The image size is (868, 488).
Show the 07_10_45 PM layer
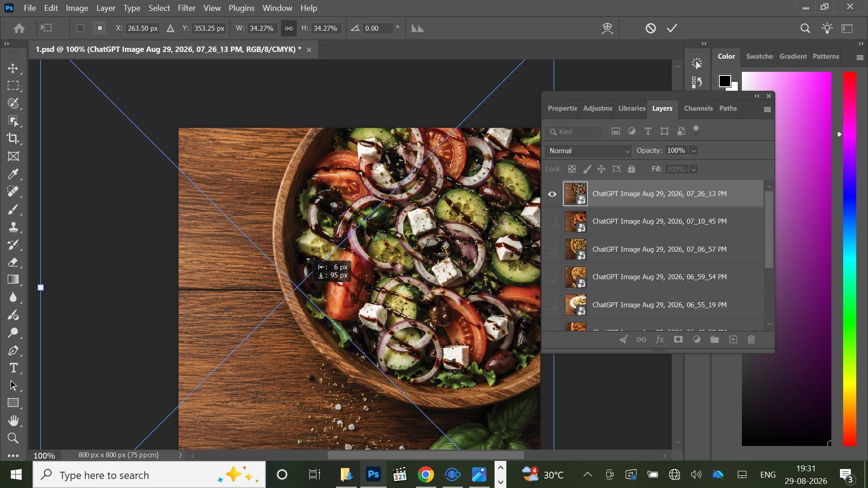pyautogui.click(x=552, y=221)
